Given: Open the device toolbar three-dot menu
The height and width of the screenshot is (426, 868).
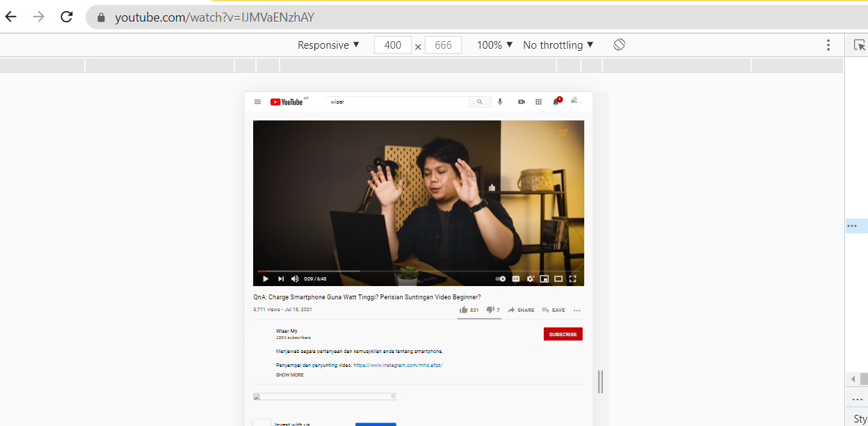Looking at the screenshot, I should pos(828,45).
